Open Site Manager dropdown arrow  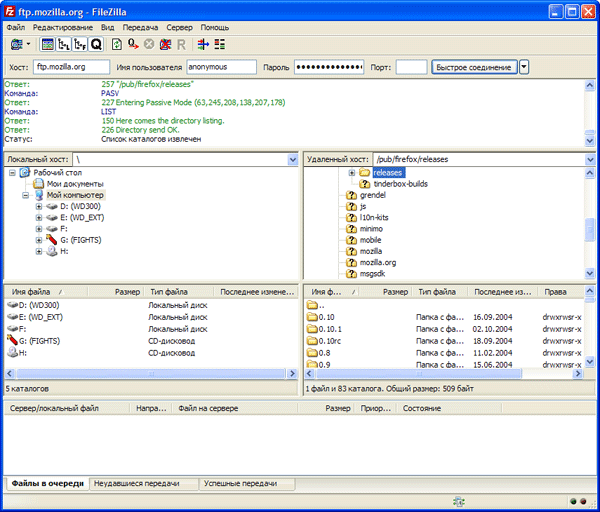pyautogui.click(x=29, y=44)
